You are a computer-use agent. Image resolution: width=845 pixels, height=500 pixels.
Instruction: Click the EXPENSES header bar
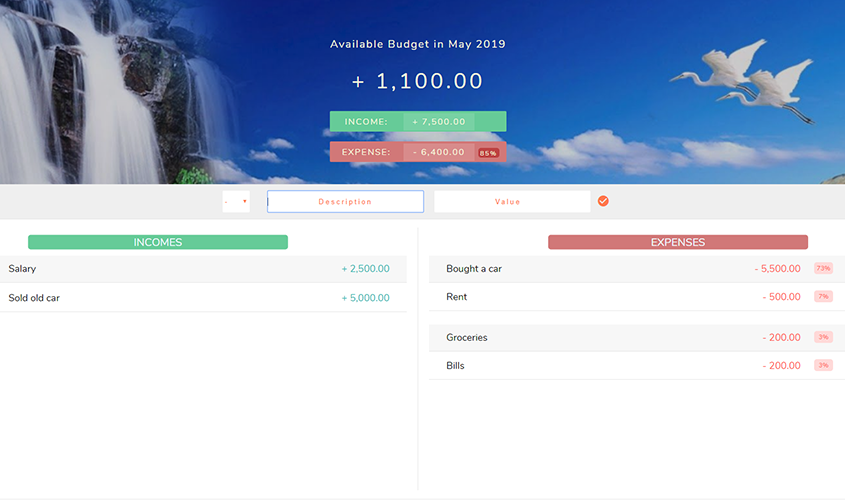tap(678, 242)
